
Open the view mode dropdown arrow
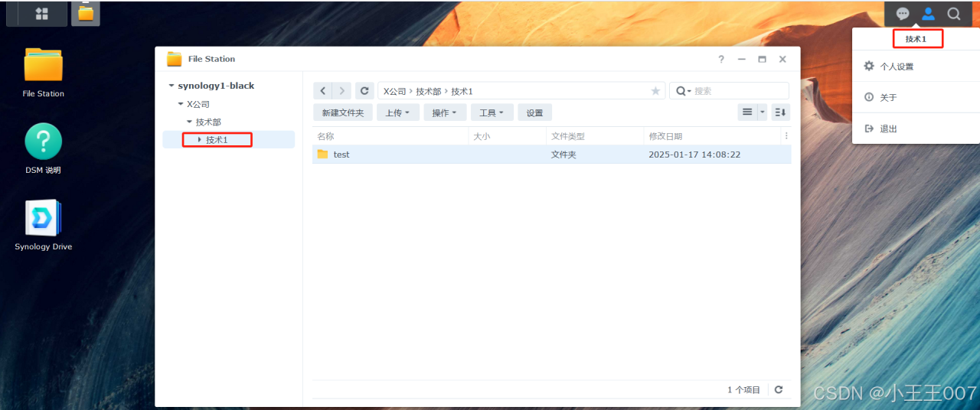[x=762, y=112]
